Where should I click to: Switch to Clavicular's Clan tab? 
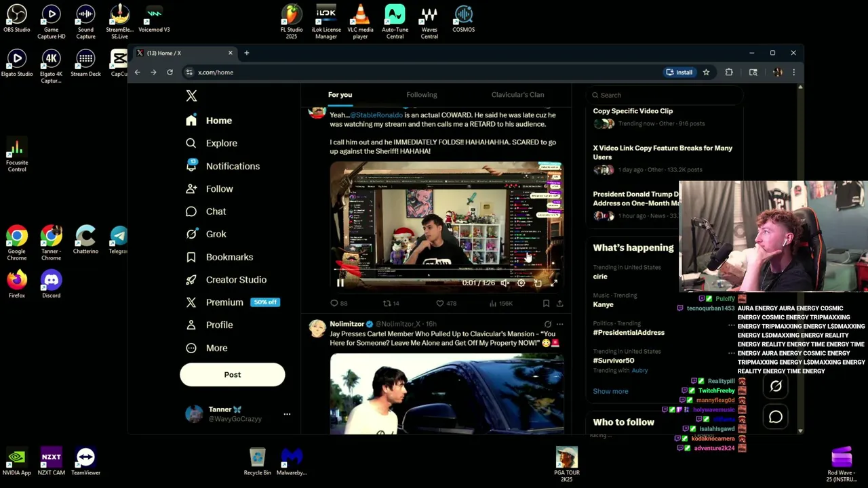tap(517, 95)
